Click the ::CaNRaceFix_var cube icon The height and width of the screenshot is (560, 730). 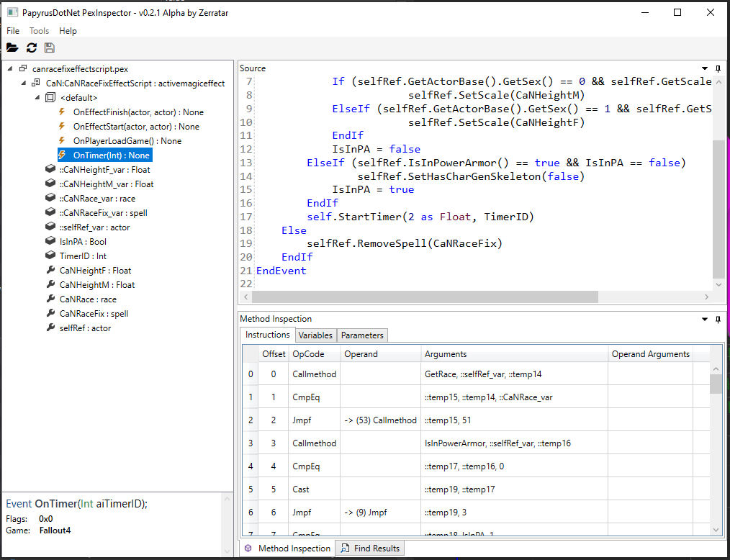[x=50, y=213]
